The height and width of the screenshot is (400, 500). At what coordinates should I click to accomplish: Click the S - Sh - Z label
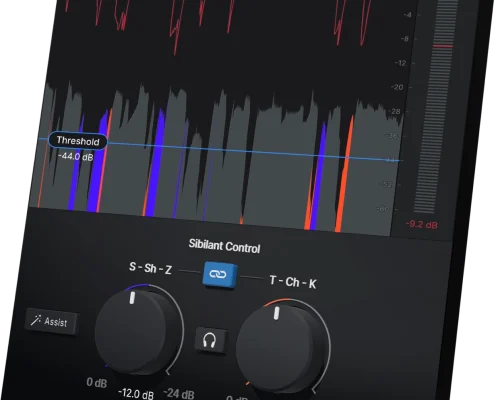(x=150, y=268)
